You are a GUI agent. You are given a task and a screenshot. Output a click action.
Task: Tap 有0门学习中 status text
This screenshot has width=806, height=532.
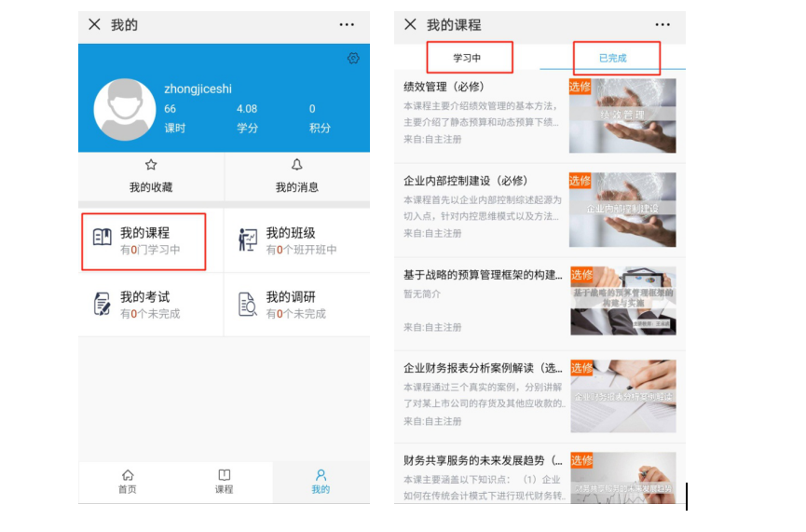pos(150,250)
